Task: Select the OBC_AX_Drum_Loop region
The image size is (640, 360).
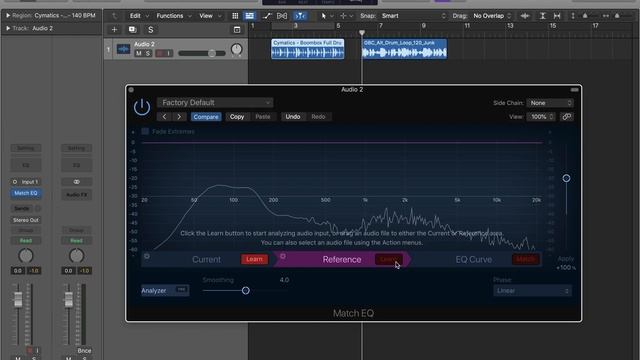Action: click(404, 49)
